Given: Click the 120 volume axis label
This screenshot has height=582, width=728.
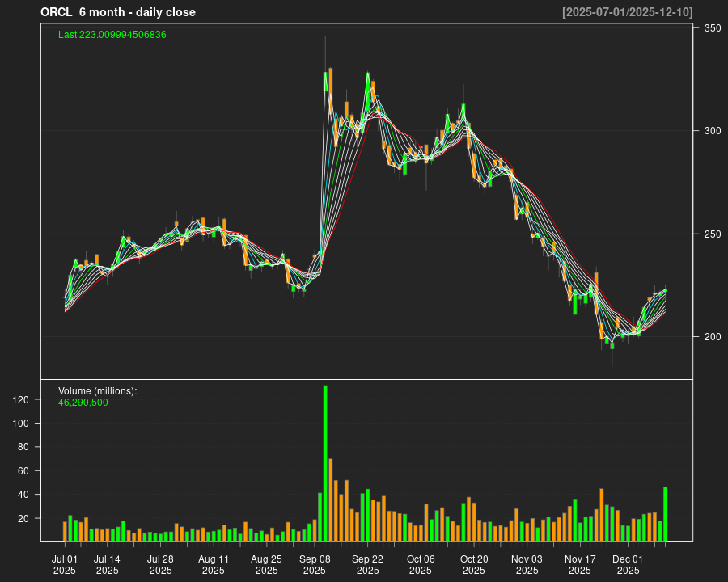Looking at the screenshot, I should 22,400.
